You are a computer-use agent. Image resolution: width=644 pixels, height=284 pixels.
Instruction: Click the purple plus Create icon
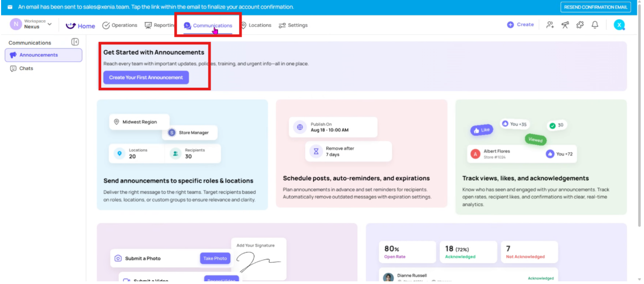coord(510,25)
